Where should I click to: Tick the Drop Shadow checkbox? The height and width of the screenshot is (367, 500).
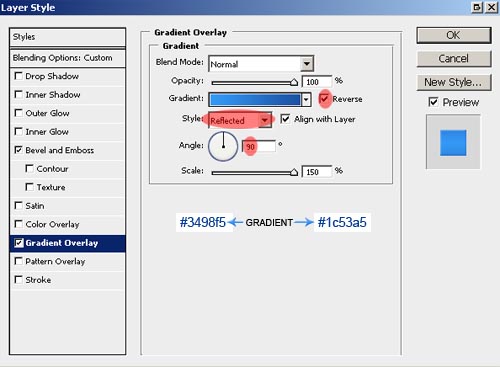[x=19, y=76]
